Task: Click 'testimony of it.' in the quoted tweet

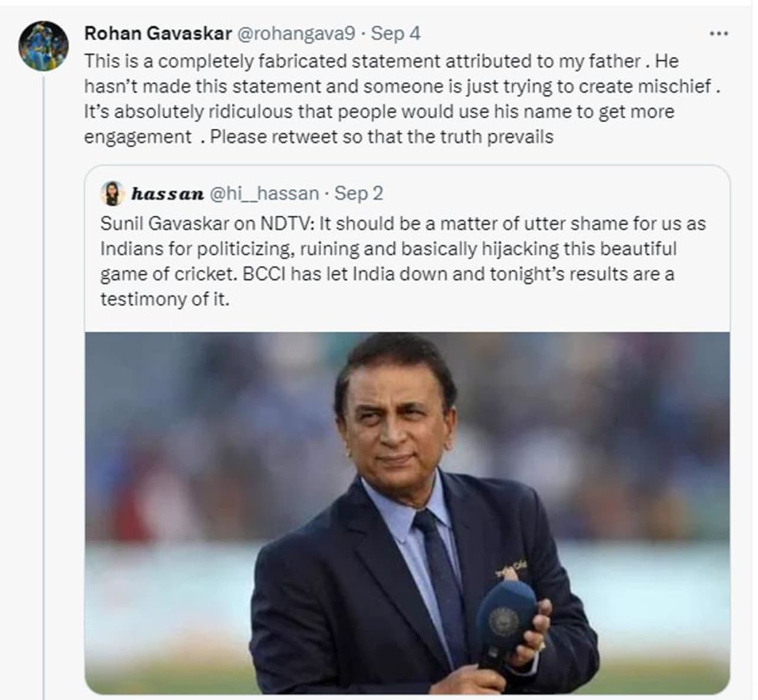Action: [164, 299]
